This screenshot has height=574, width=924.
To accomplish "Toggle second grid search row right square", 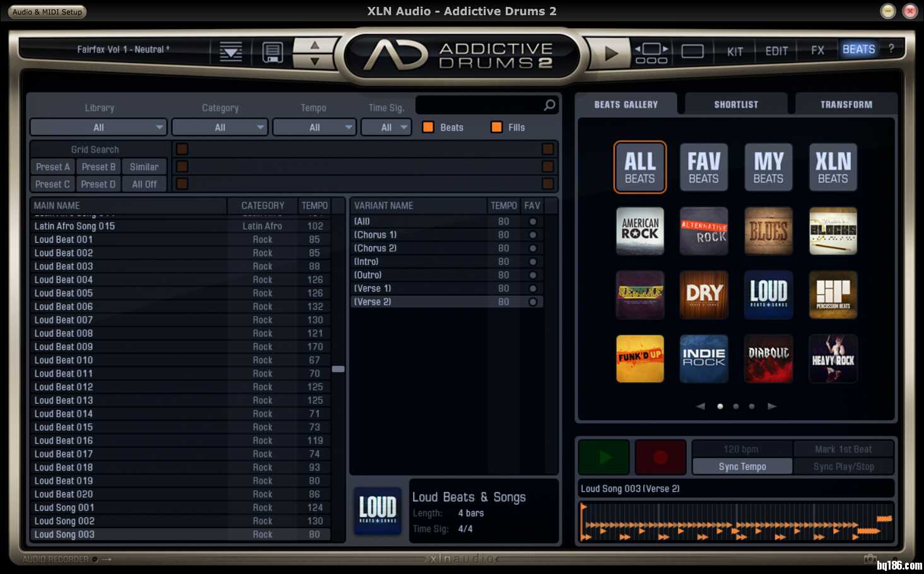I will click(x=547, y=167).
